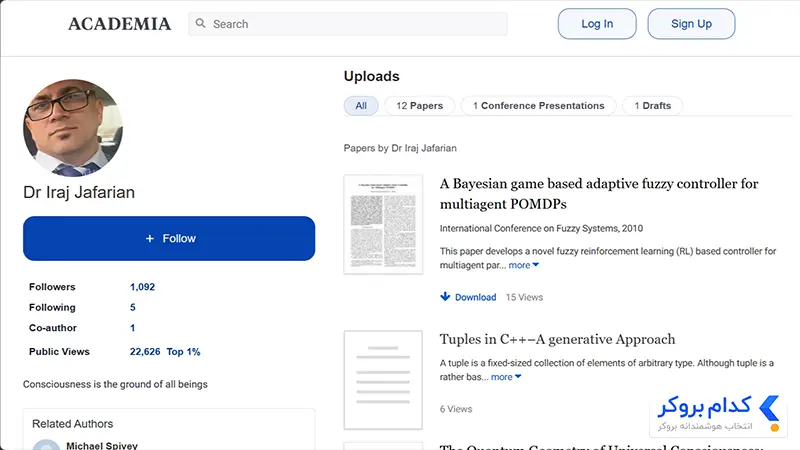Screen dimensions: 800x450
Task: Click the Sign Up button
Action: [691, 23]
